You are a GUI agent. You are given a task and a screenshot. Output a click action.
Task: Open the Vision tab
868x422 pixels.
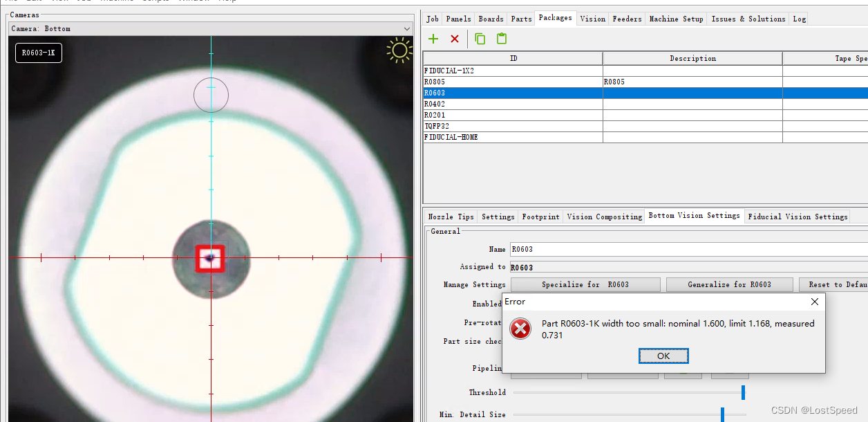[x=592, y=19]
